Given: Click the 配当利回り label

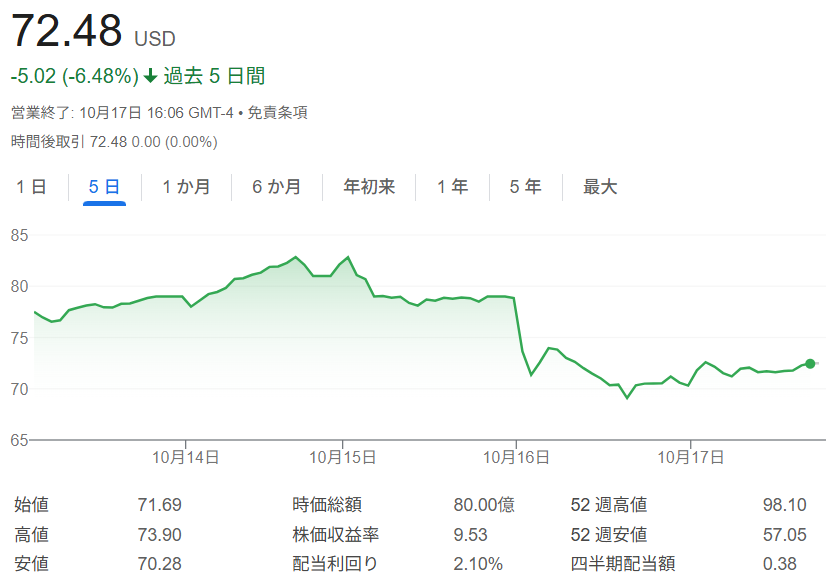Looking at the screenshot, I should (335, 565).
